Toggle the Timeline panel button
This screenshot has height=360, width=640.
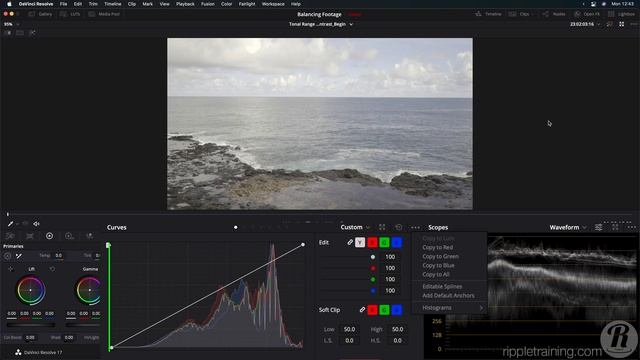[488, 14]
